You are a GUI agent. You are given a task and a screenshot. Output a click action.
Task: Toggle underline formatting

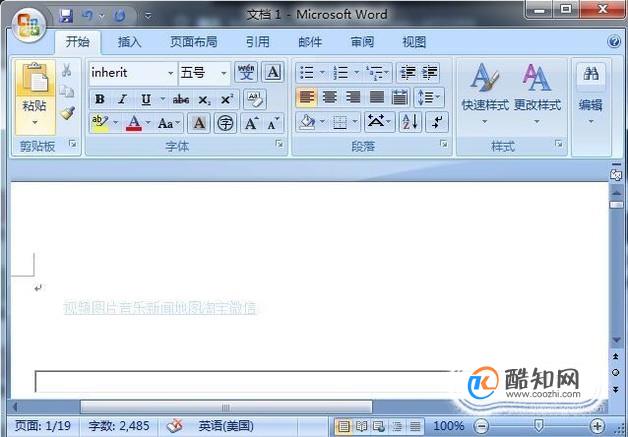tap(146, 99)
